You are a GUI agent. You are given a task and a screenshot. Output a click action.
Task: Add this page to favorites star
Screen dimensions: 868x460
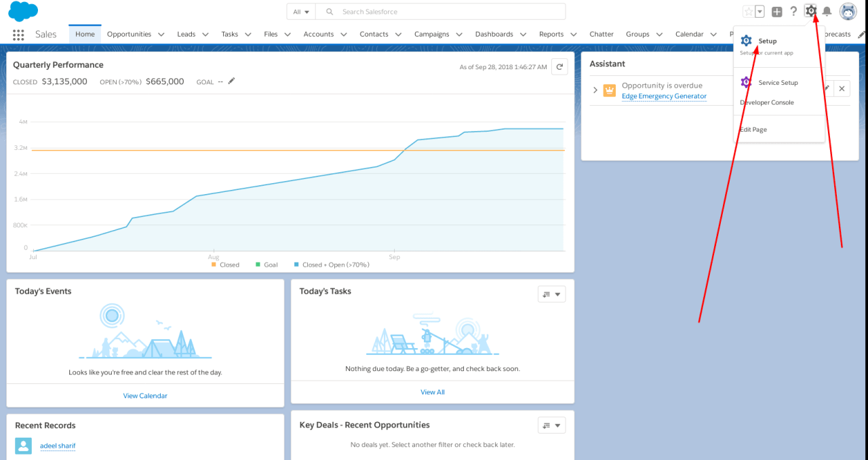click(749, 12)
